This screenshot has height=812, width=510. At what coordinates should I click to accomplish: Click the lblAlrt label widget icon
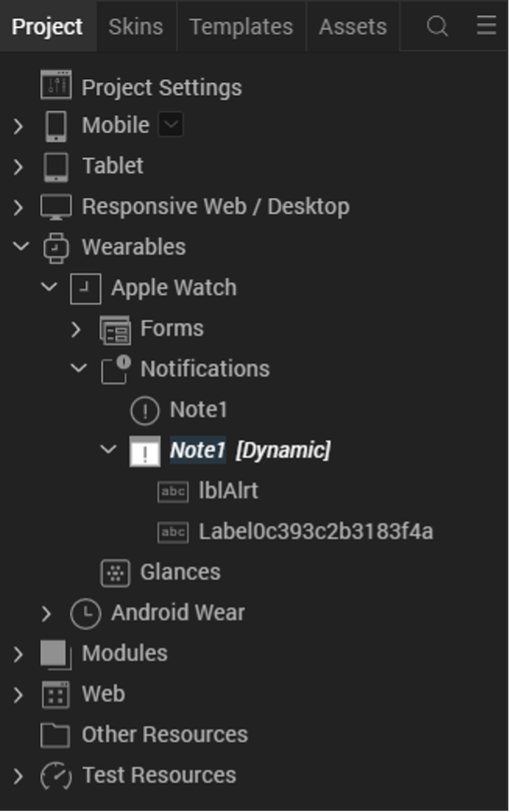click(x=173, y=491)
